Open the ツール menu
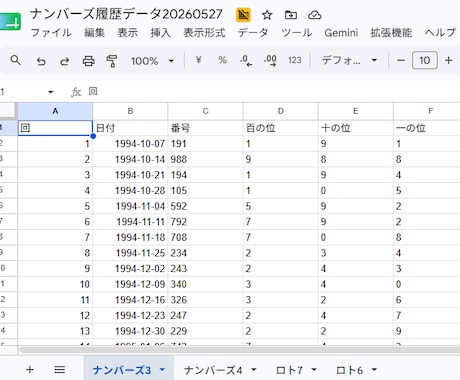Viewport: 460px width, 380px height. pyautogui.click(x=297, y=33)
